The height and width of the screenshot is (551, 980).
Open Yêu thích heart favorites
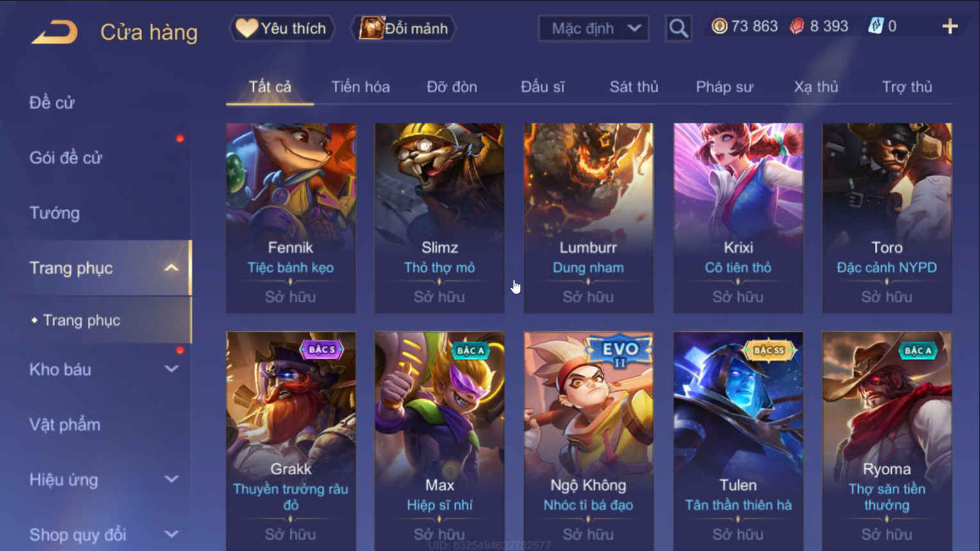(282, 28)
